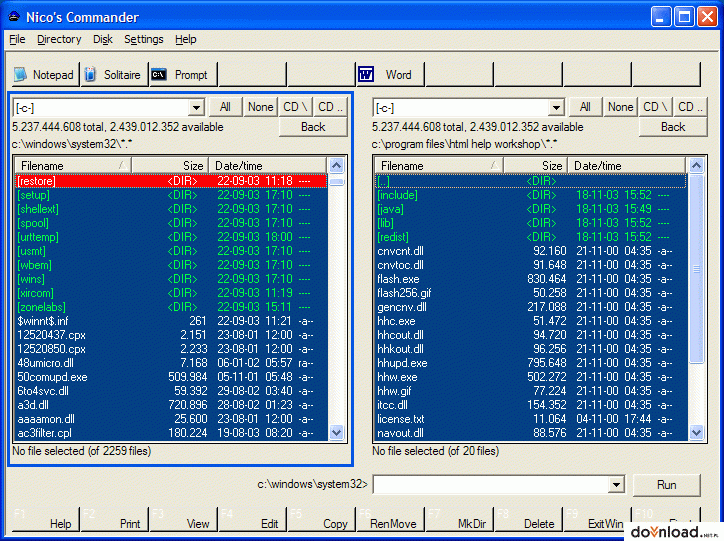Click the F8 Delete button

528,519
